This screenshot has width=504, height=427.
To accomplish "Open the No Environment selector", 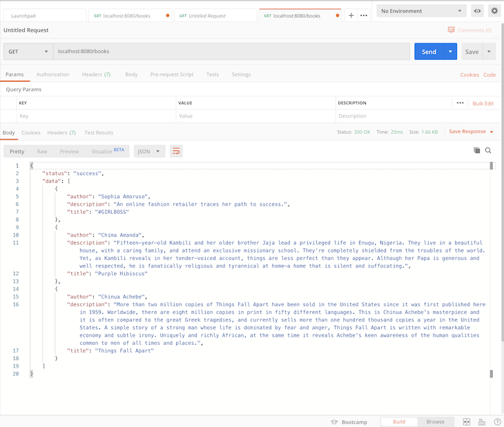I will [x=421, y=11].
